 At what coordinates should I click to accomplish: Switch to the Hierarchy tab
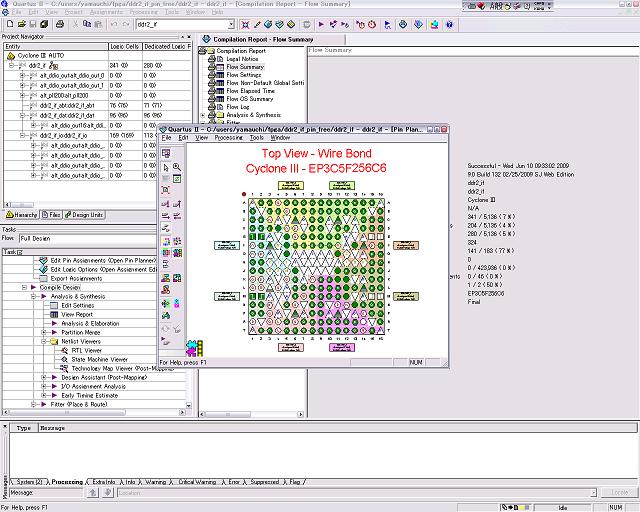click(x=22, y=215)
